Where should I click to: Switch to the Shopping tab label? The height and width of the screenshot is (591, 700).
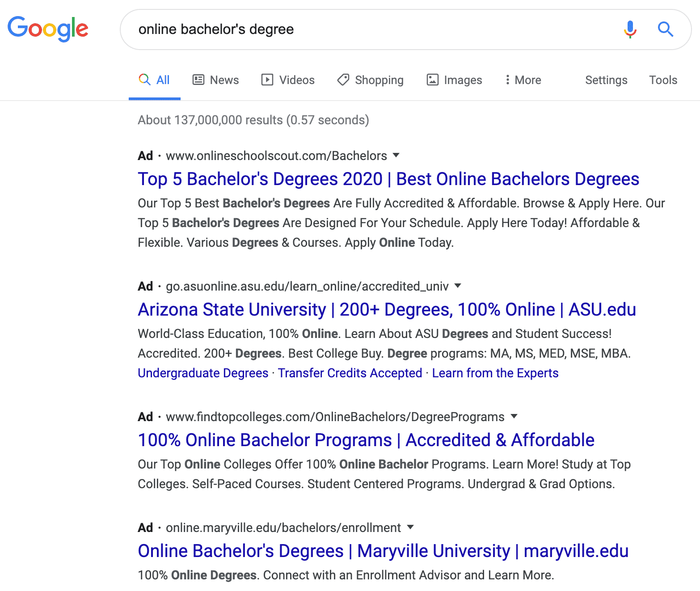(379, 80)
